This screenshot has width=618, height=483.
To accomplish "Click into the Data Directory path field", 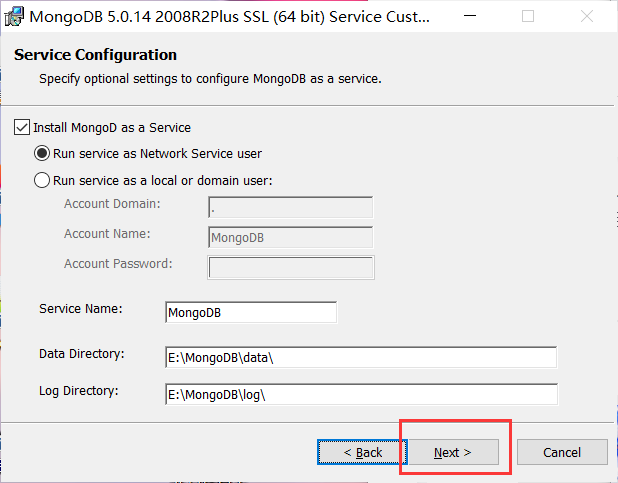I will click(x=361, y=358).
